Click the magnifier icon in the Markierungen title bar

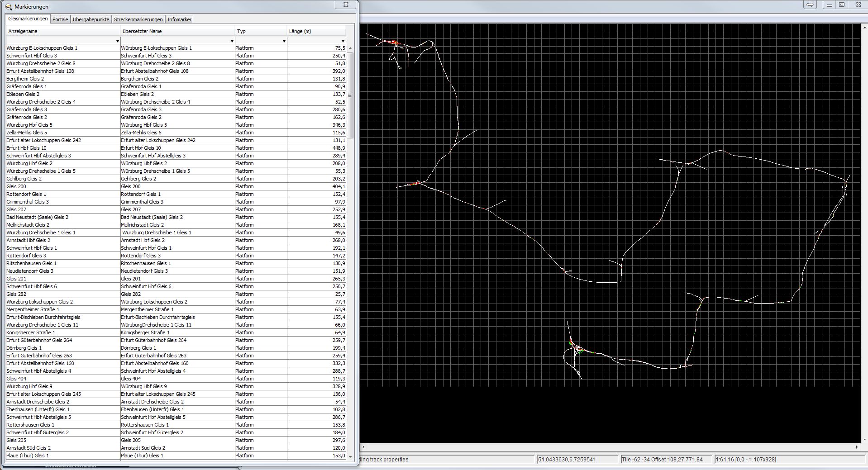[8, 7]
